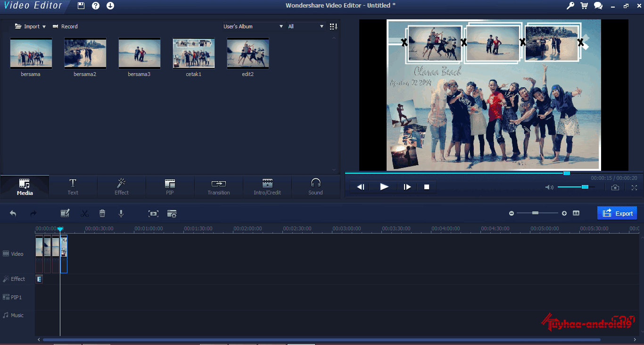Open the Intro/Credit tab
644x345 pixels.
[x=267, y=187]
